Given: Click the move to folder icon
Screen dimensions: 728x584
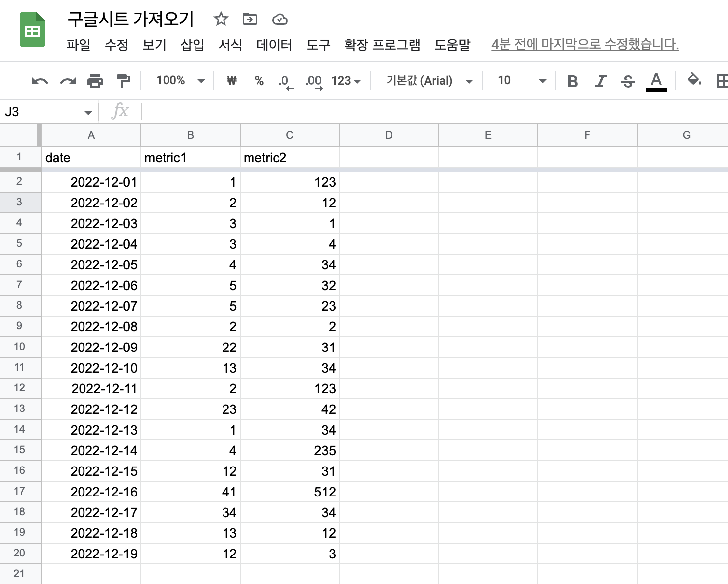Looking at the screenshot, I should click(250, 19).
